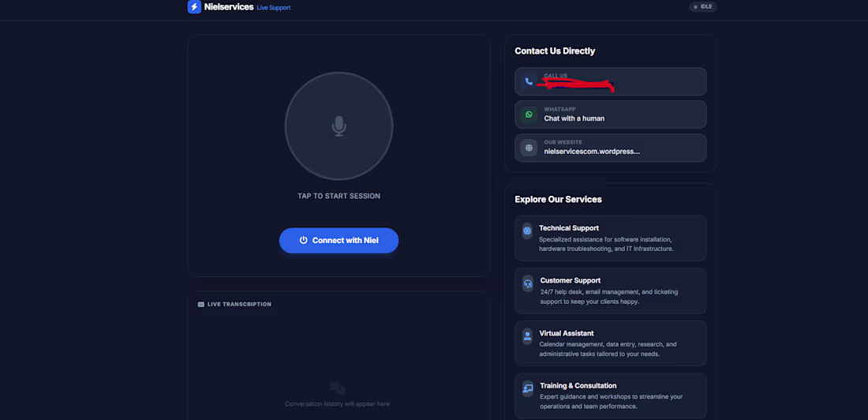Click the Technical Support gear icon
This screenshot has height=420, width=868.
pyautogui.click(x=527, y=231)
